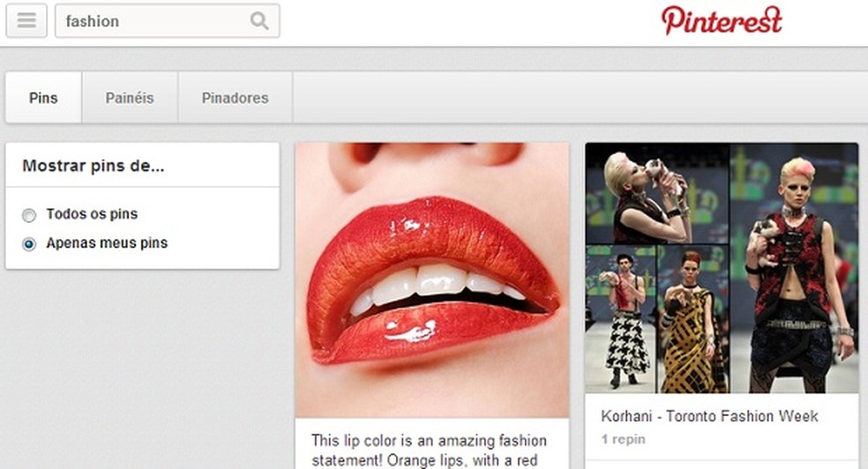
Task: Open the Toronto Fashion Week runway collage
Action: point(722,268)
